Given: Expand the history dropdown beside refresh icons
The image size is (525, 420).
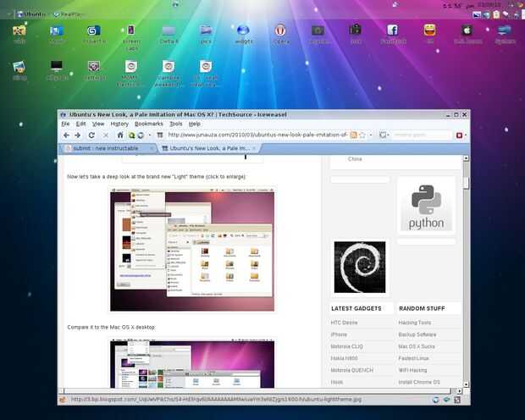Looking at the screenshot, I should 150,135.
